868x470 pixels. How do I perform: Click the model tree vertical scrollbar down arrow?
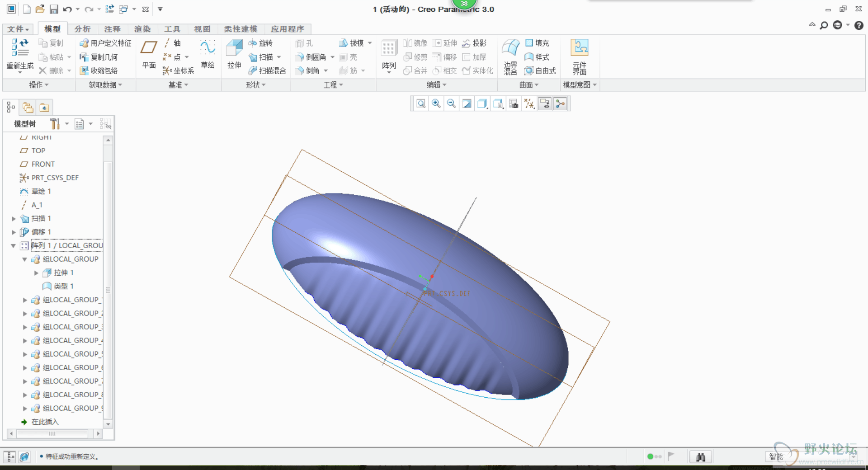[x=108, y=424]
